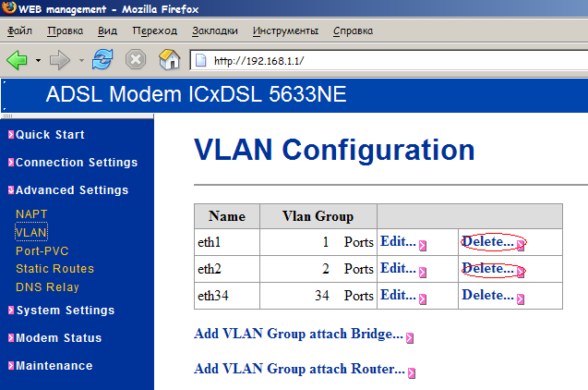Click Add VLAN Group attach Router link
The width and height of the screenshot is (588, 390).
300,369
